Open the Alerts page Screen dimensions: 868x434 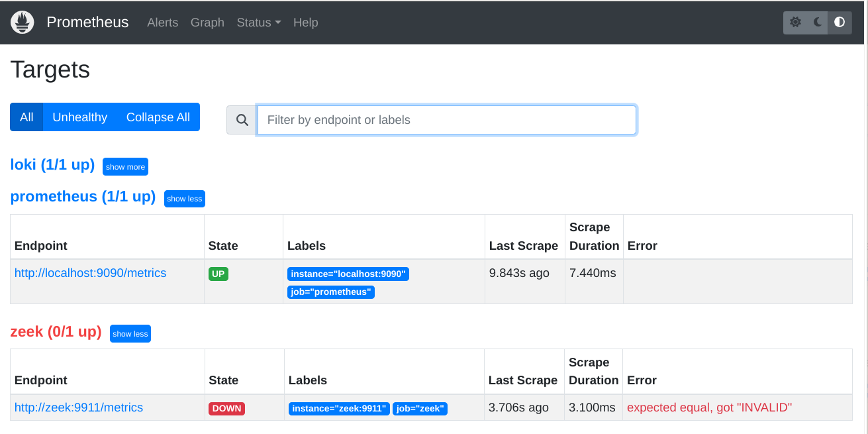[163, 23]
